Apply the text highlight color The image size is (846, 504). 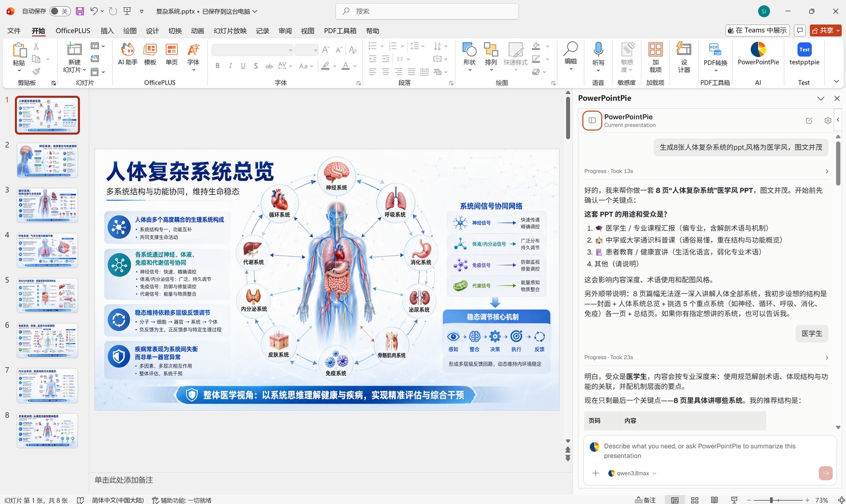coord(326,66)
